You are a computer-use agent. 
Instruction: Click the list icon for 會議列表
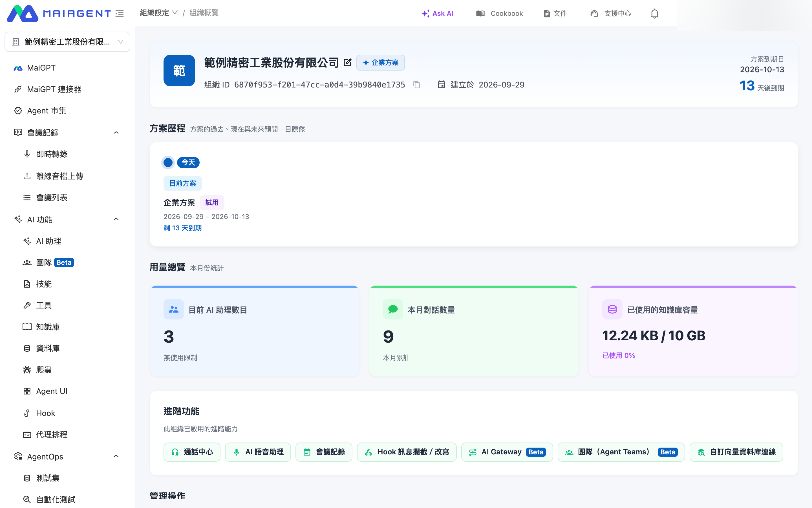coord(27,198)
